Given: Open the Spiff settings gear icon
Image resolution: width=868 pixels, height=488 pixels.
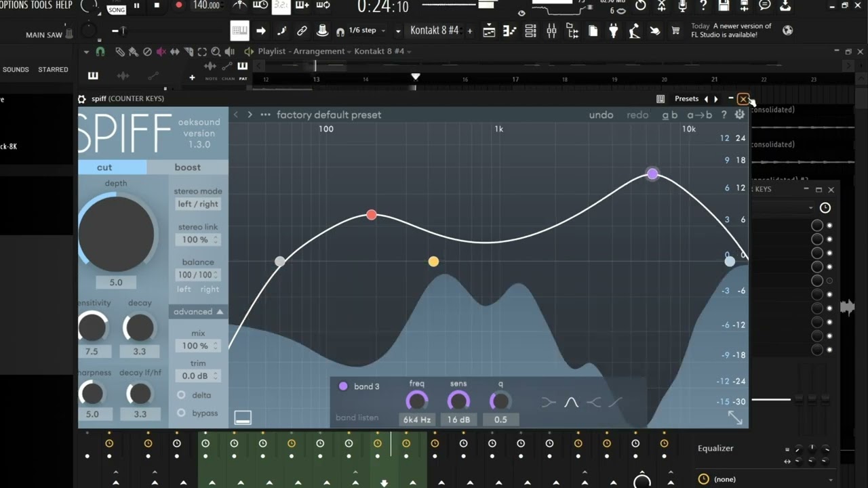Looking at the screenshot, I should 739,115.
